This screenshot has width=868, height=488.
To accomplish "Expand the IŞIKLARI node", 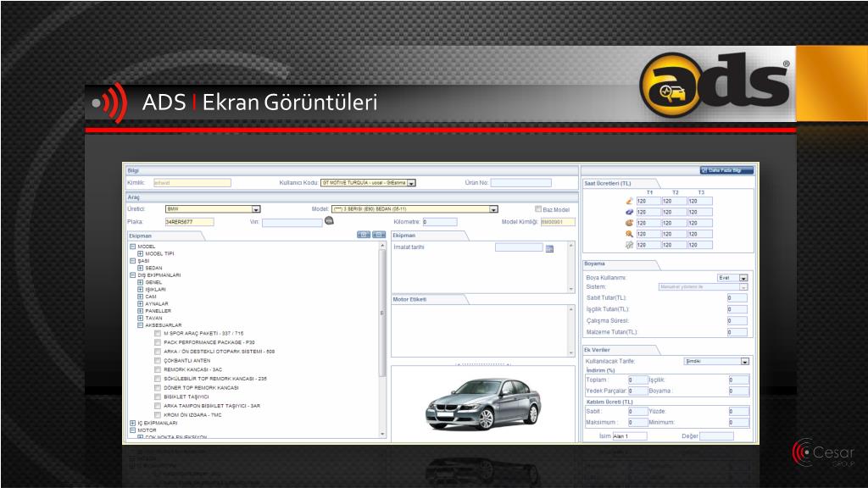I will (x=141, y=290).
